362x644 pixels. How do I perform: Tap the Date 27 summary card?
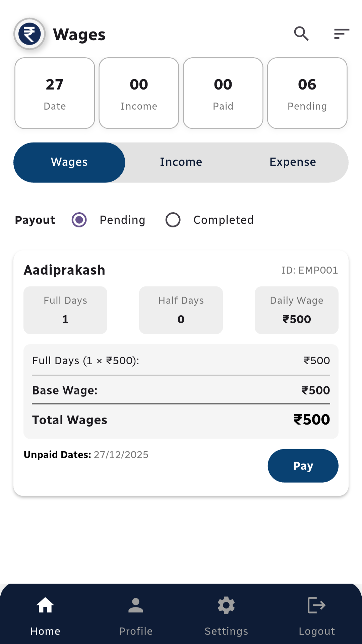point(55,93)
